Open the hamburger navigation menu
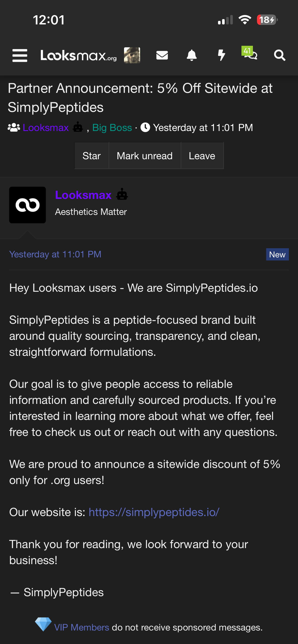298x644 pixels. 20,55
